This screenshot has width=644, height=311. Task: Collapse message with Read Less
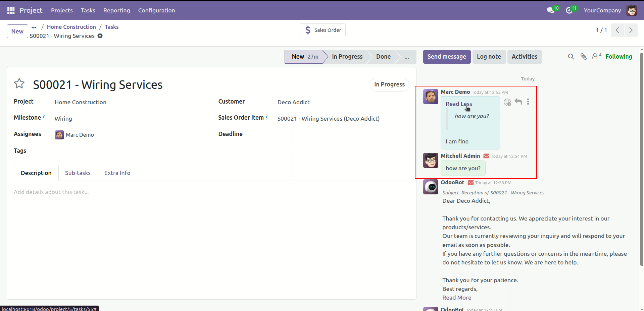pyautogui.click(x=459, y=104)
